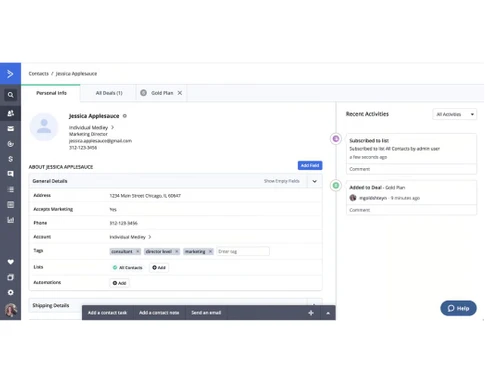This screenshot has height=375, width=500.
Task: Click the All Contacts list badge
Action: pos(127,268)
